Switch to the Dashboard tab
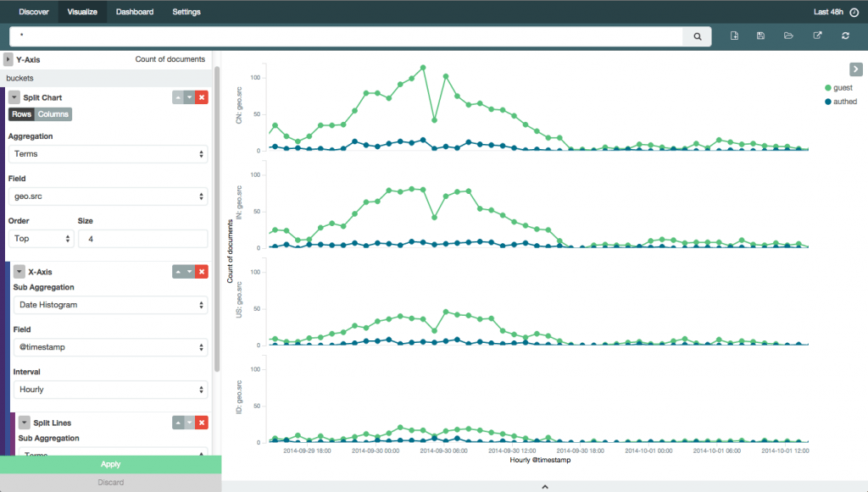The width and height of the screenshot is (868, 492). coord(135,12)
